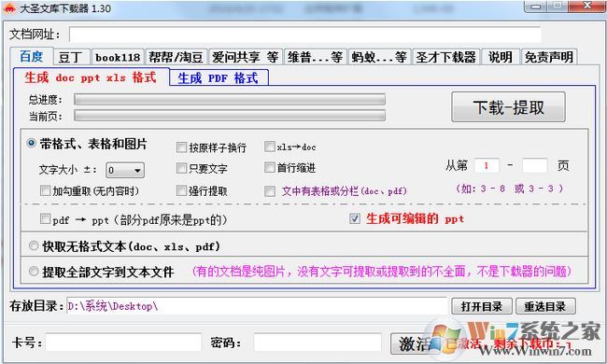Click the 卡号 text field
This screenshot has width=607, height=364.
tap(123, 343)
